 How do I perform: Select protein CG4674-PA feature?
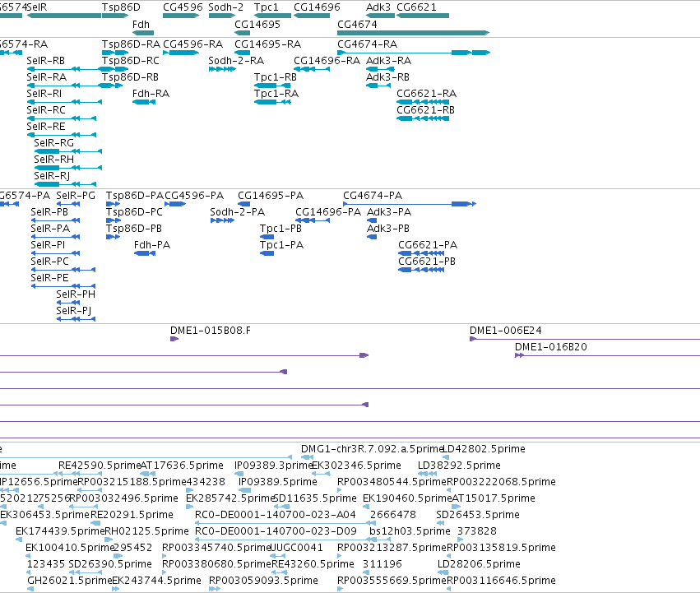click(x=410, y=204)
